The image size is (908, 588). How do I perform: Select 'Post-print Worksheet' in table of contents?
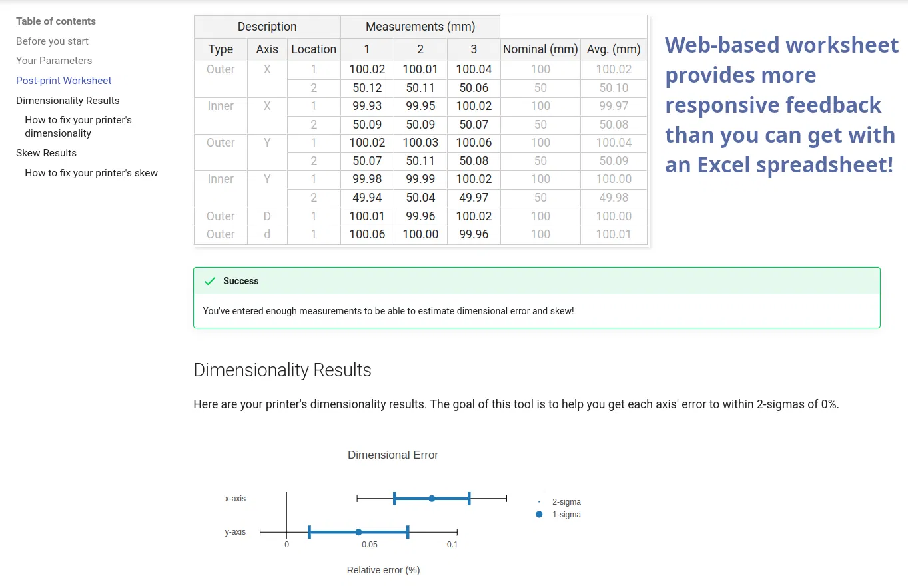coord(64,81)
